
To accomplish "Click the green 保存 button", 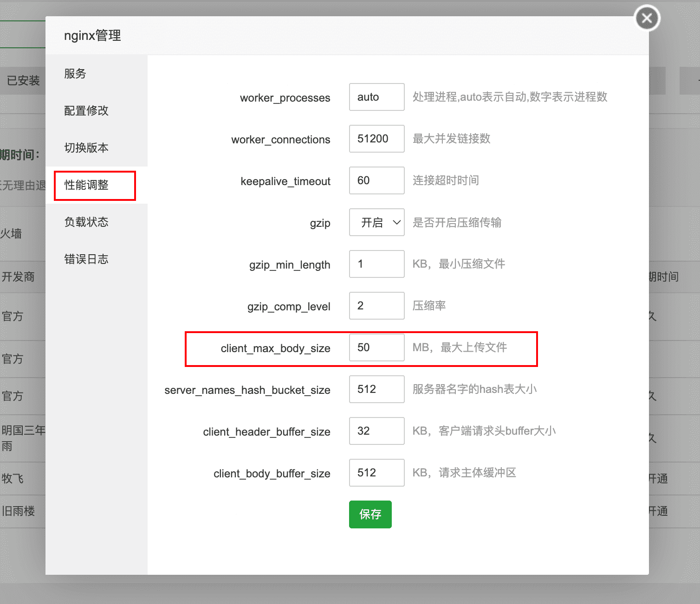I will (x=370, y=514).
